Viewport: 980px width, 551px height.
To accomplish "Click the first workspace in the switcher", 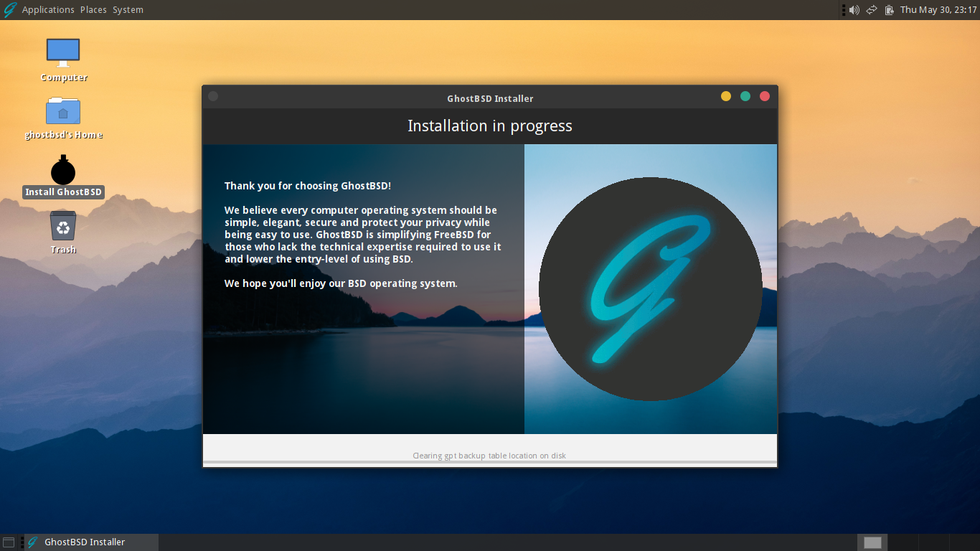I will [872, 542].
